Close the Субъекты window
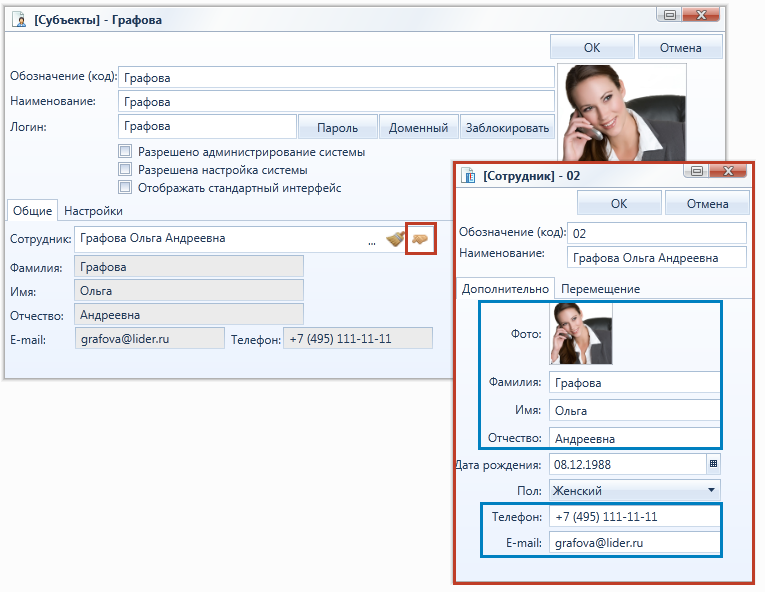Viewport: 765px width, 592px height. 701,15
